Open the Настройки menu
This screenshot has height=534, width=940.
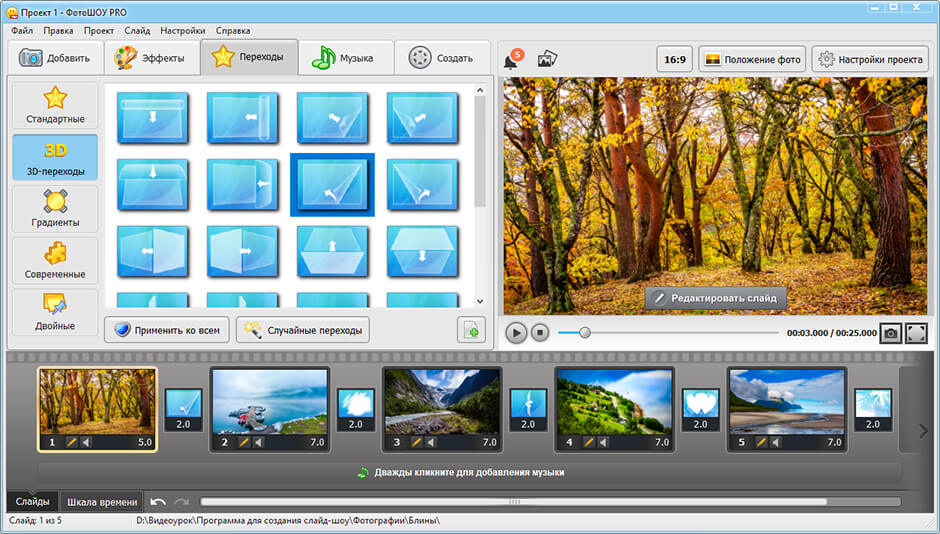[182, 31]
